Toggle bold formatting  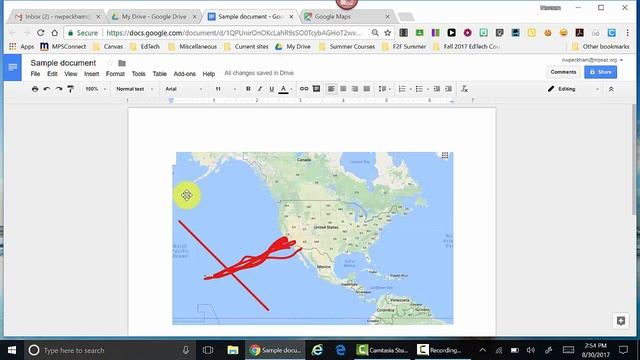tap(248, 89)
